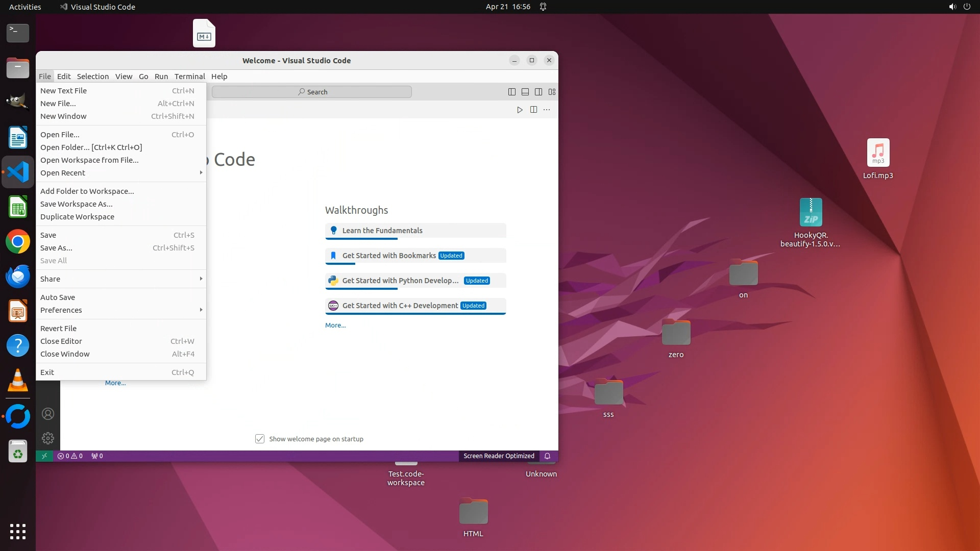Click the Search command center field

click(312, 92)
